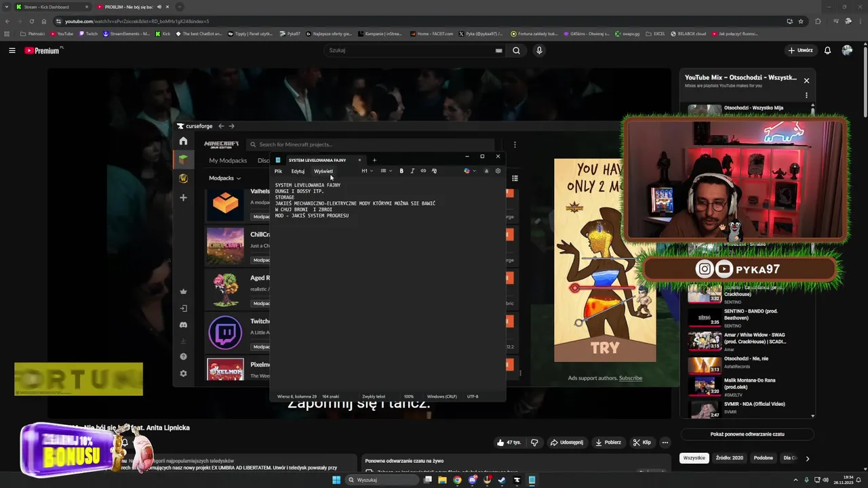
Task: Open File Explorer from taskbar
Action: pyautogui.click(x=443, y=480)
